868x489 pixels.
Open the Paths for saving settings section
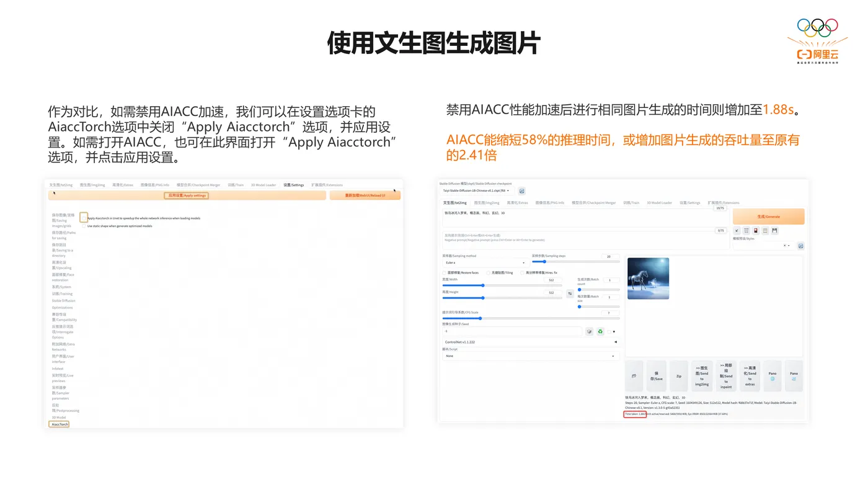[63, 235]
